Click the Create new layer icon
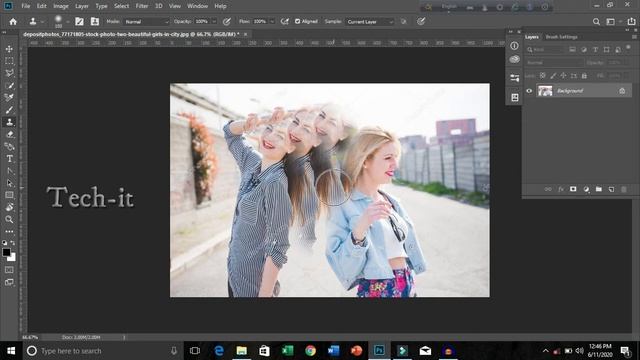The height and width of the screenshot is (360, 640). click(611, 189)
